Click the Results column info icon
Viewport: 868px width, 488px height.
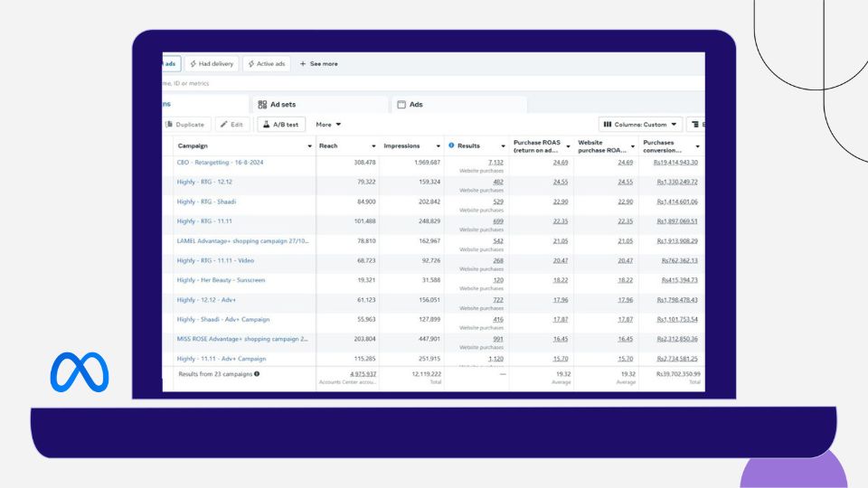452,145
